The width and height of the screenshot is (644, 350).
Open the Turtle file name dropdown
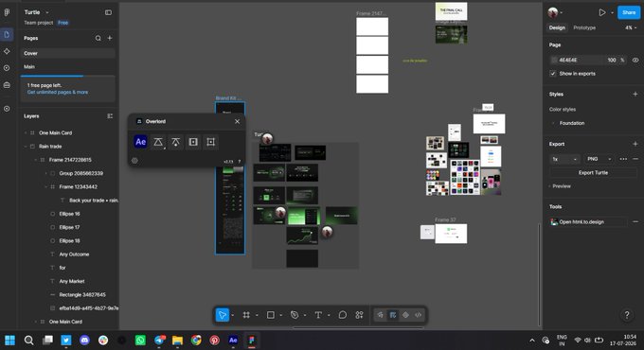pyautogui.click(x=46, y=12)
